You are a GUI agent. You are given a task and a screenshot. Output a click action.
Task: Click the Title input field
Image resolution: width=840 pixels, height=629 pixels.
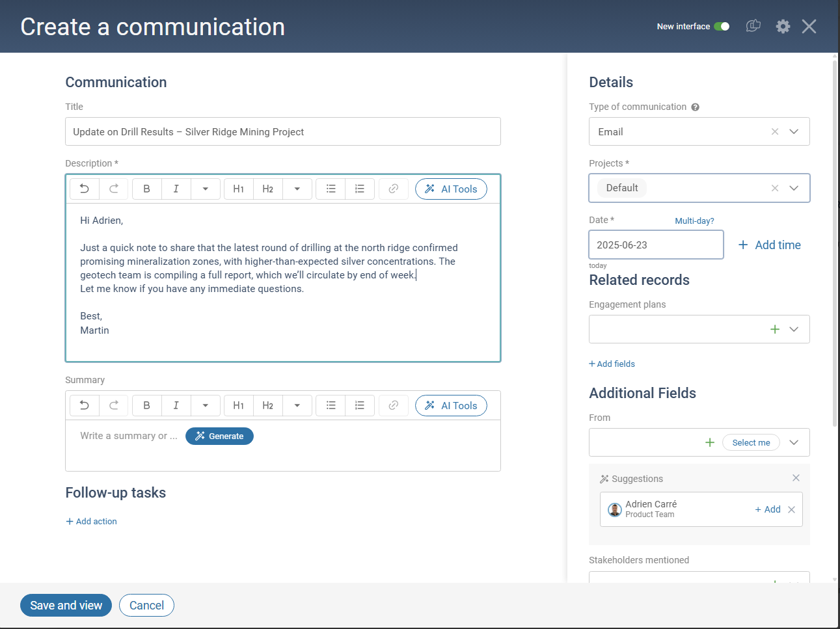click(283, 131)
